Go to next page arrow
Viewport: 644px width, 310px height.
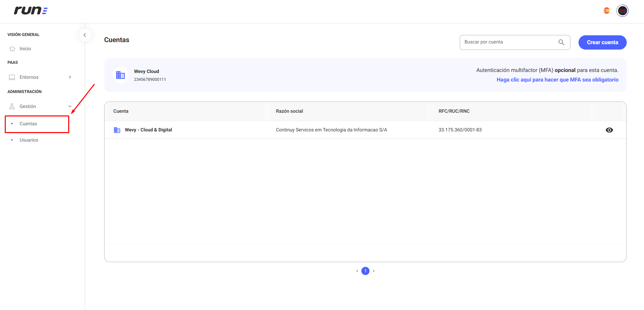pyautogui.click(x=374, y=271)
